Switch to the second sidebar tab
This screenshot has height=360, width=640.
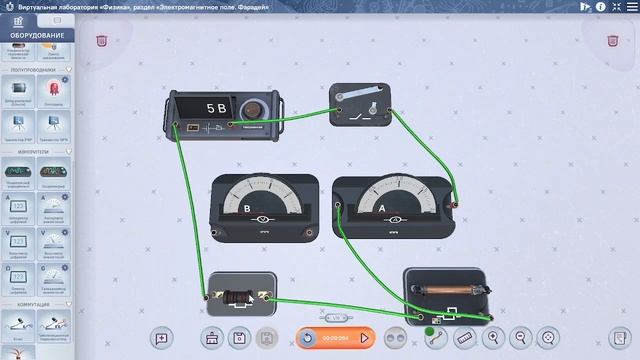(56, 20)
